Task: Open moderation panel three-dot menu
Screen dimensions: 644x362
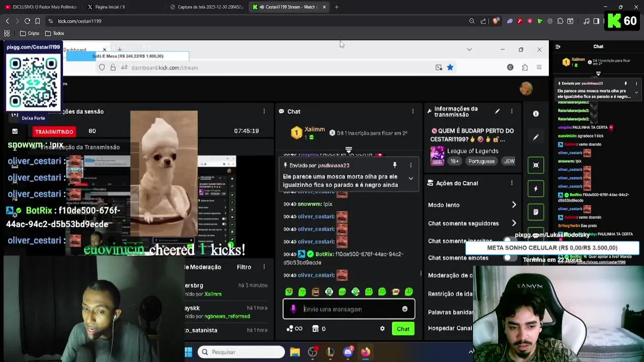Action: click(264, 267)
